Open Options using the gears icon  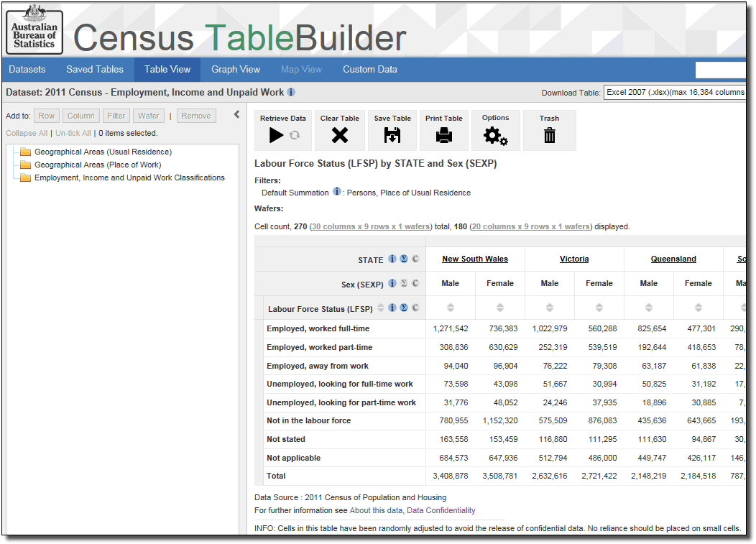[495, 136]
